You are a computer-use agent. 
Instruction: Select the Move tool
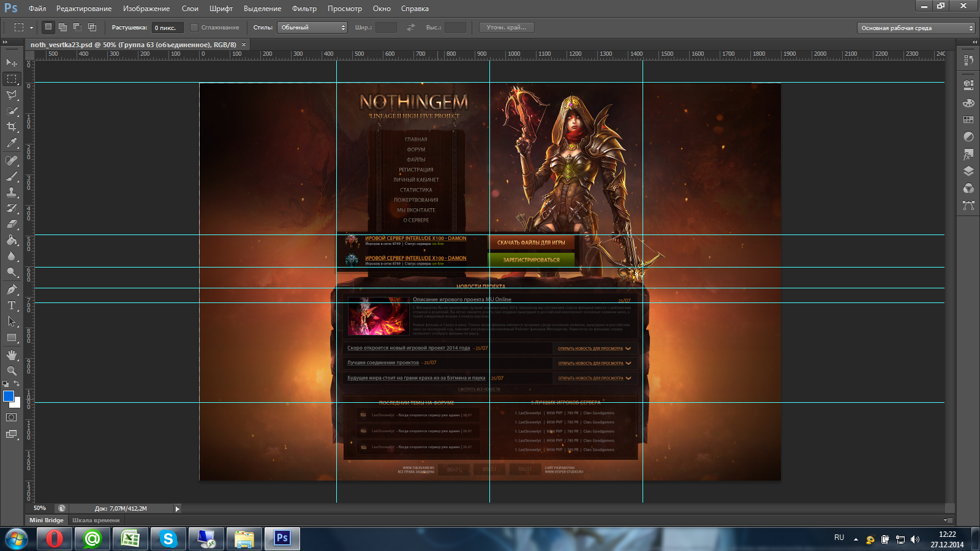pos(12,62)
